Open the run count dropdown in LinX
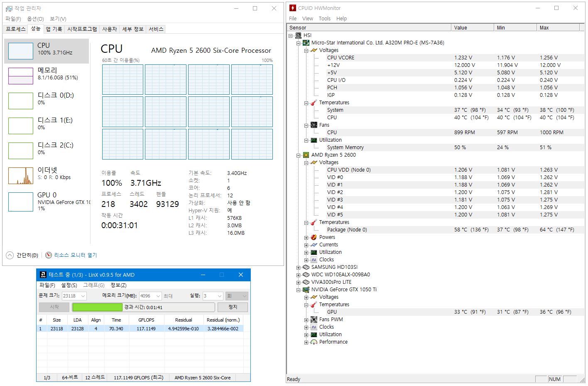 [x=219, y=296]
